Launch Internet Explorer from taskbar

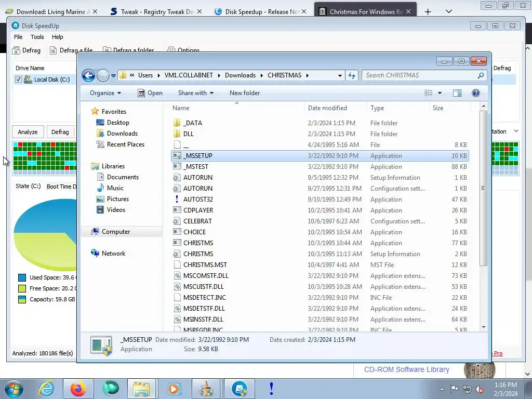tap(46, 389)
